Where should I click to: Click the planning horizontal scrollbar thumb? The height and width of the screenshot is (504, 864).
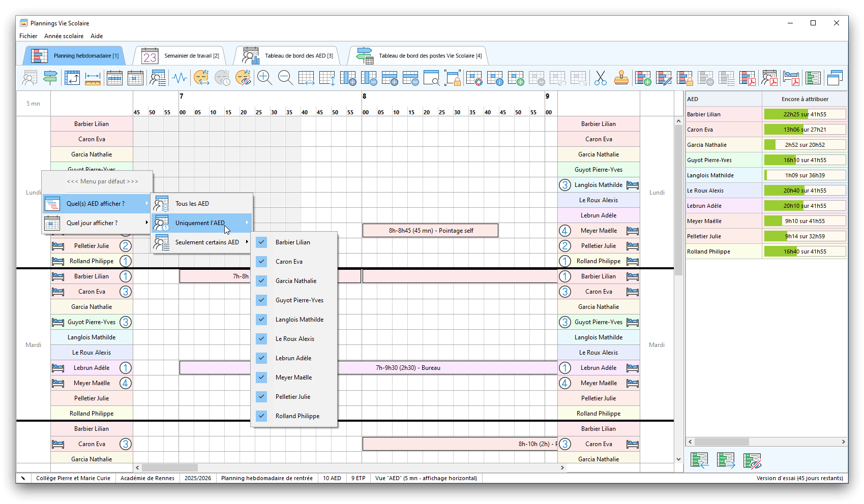(169, 467)
